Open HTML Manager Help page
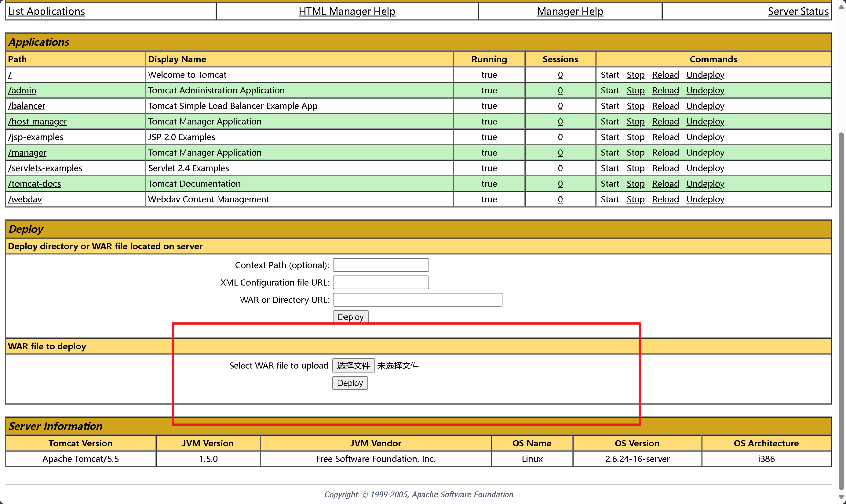846x504 pixels. click(x=347, y=11)
